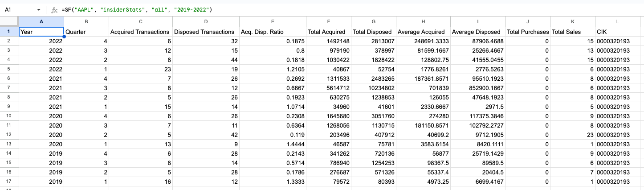
Task: Click the "Total Sales" header cell
Action: pyautogui.click(x=573, y=32)
